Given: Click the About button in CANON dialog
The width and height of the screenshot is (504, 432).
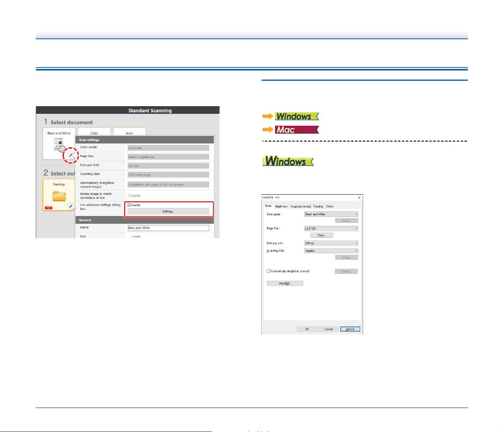Looking at the screenshot, I should pyautogui.click(x=285, y=283).
